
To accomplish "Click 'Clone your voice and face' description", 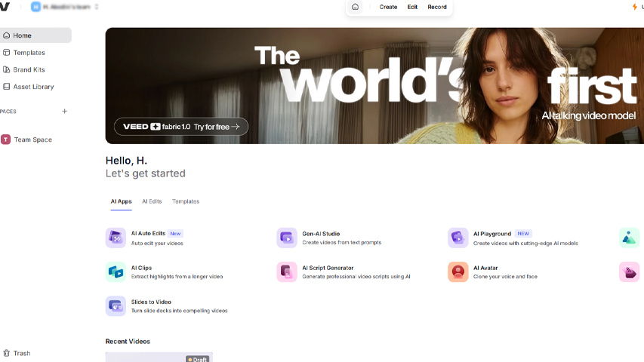I will coord(505,277).
